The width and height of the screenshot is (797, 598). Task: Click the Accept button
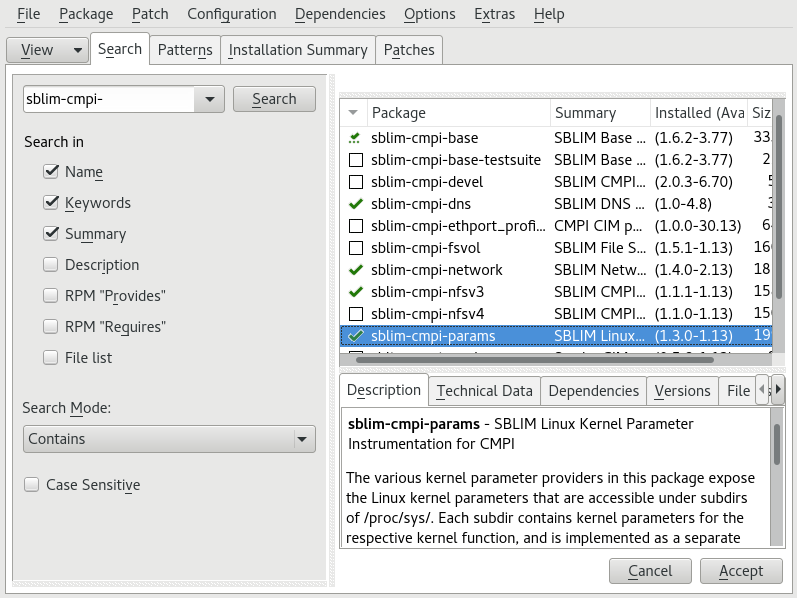[740, 571]
